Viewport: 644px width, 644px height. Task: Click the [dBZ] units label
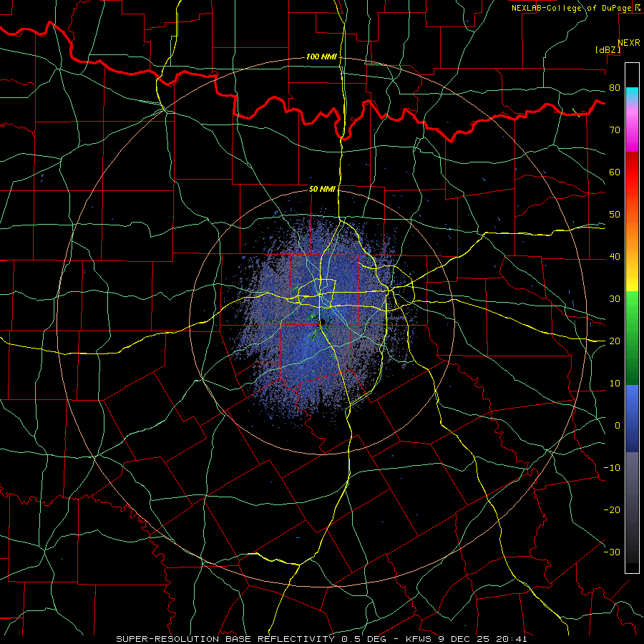tap(608, 49)
